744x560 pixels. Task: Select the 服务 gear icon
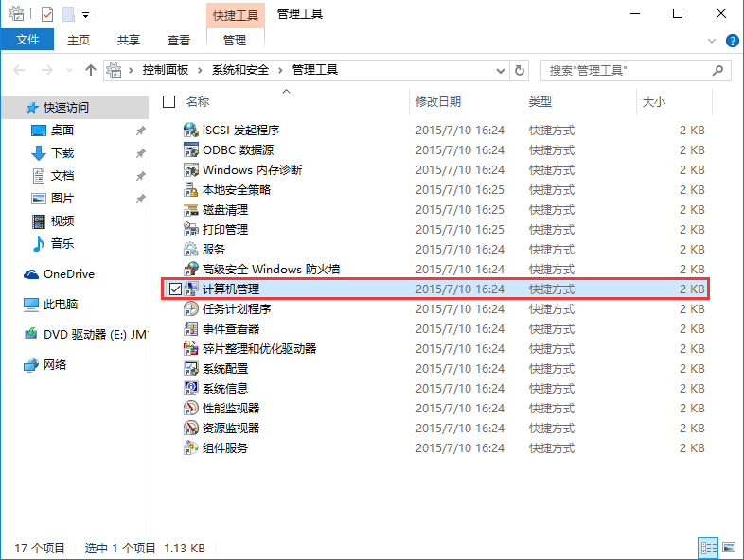tap(190, 250)
